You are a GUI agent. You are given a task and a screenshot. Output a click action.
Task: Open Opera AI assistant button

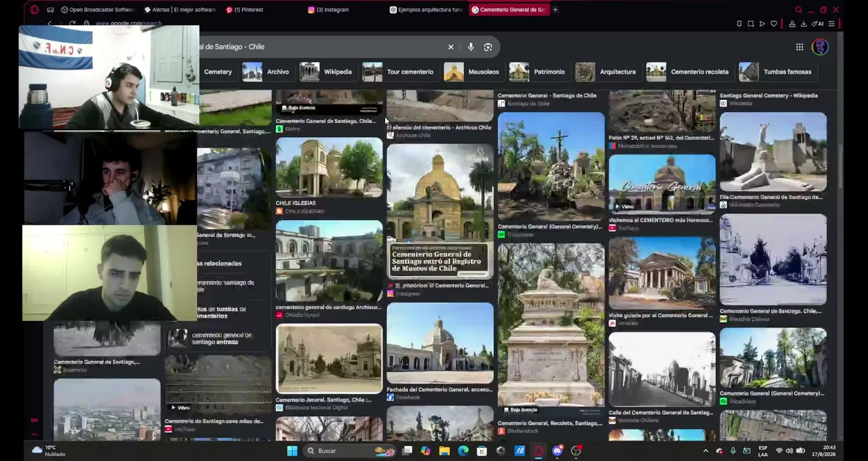pyautogui.click(x=817, y=24)
